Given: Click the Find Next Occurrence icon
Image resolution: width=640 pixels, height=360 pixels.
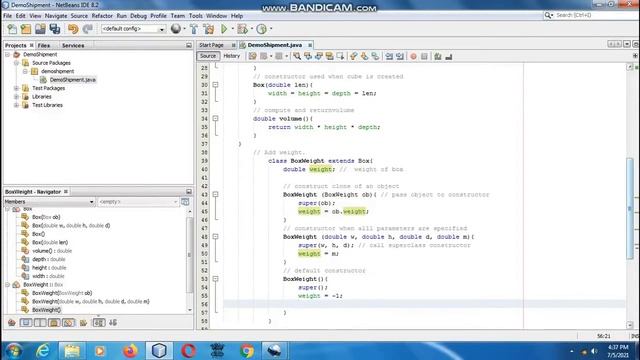Looking at the screenshot, I should [319, 56].
